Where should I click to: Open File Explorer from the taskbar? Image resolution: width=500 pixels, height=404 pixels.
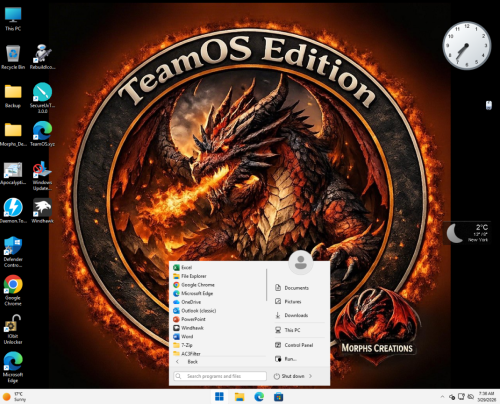239,397
